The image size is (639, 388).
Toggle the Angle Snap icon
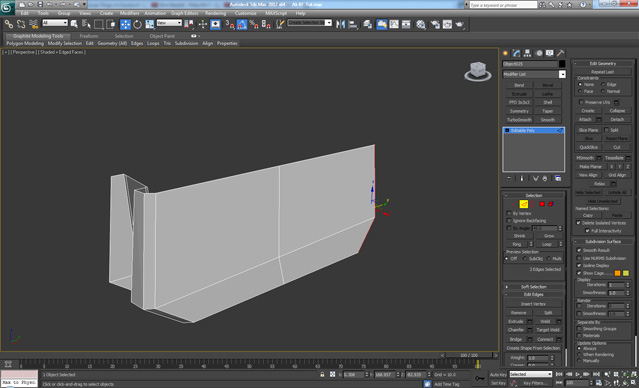click(x=242, y=24)
